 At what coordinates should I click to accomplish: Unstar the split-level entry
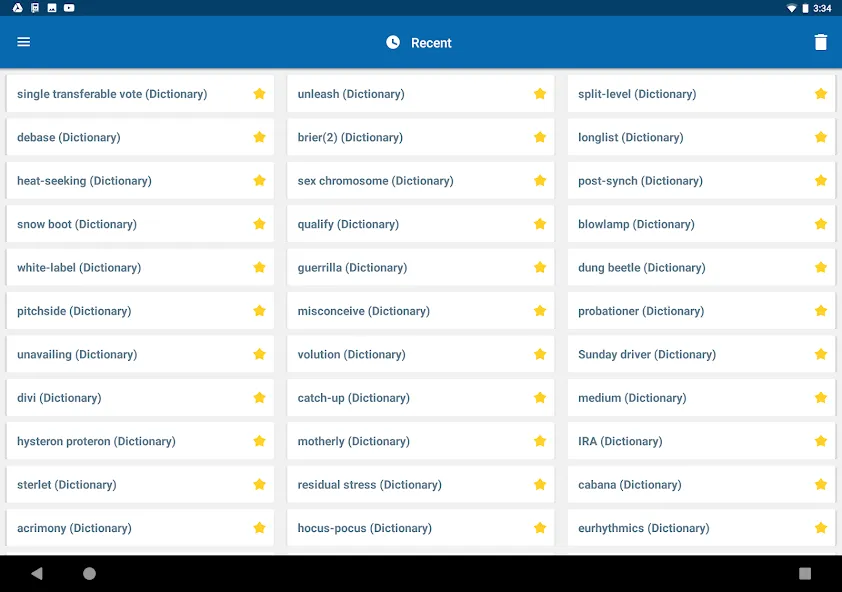tap(821, 94)
